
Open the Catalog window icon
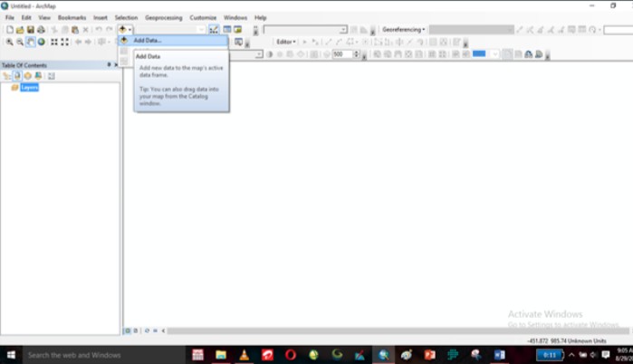pos(238,30)
